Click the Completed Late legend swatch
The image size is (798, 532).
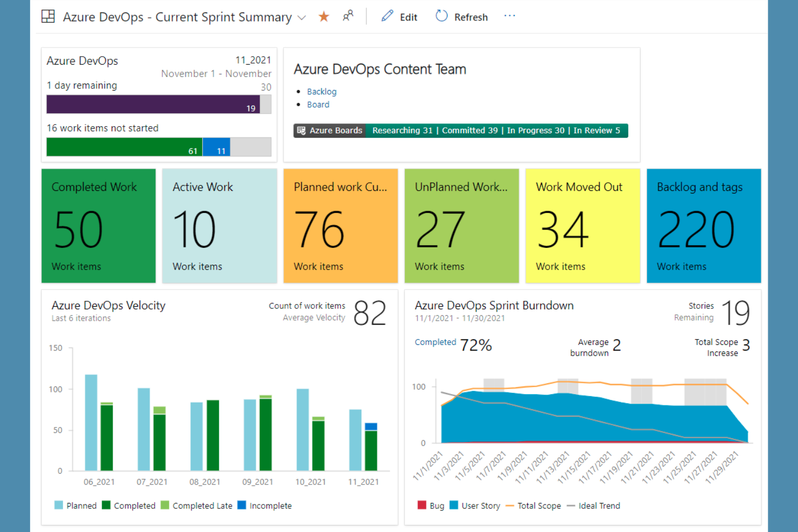[x=165, y=505]
